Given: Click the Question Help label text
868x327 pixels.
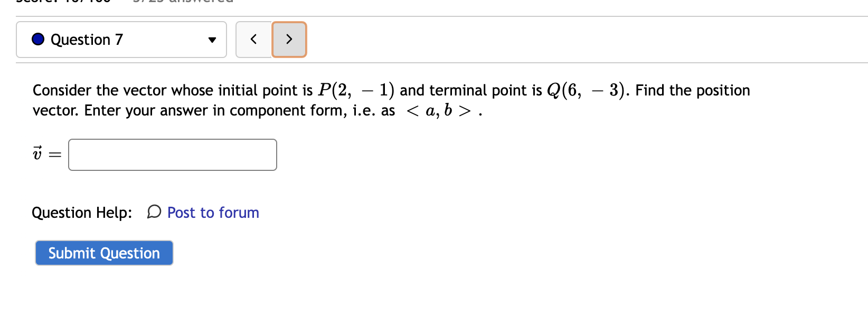Looking at the screenshot, I should pyautogui.click(x=82, y=212).
